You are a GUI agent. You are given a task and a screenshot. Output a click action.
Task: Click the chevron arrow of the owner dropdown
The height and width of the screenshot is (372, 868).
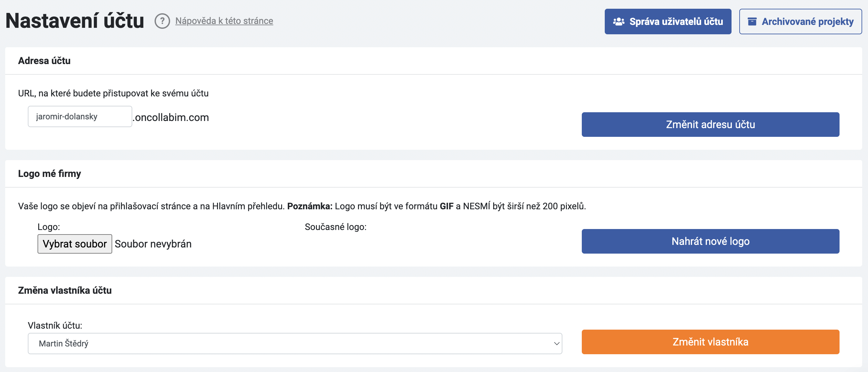click(x=556, y=343)
